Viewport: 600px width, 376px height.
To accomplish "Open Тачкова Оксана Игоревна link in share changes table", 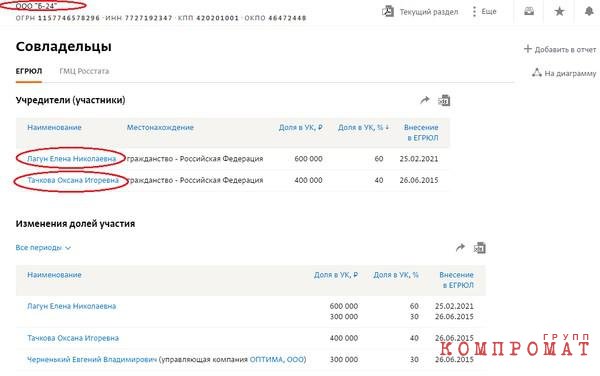I will tap(73, 338).
